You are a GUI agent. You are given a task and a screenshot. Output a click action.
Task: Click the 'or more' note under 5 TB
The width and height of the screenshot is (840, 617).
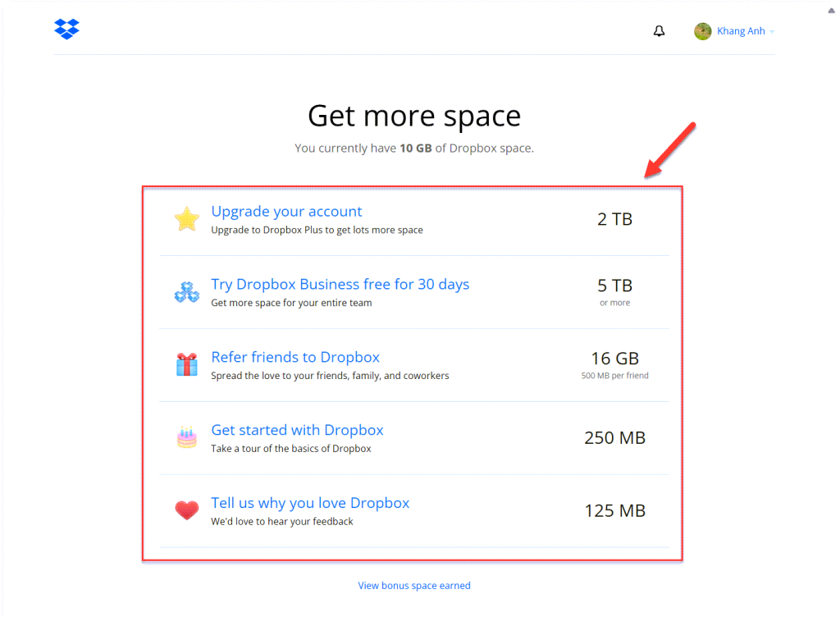click(615, 303)
